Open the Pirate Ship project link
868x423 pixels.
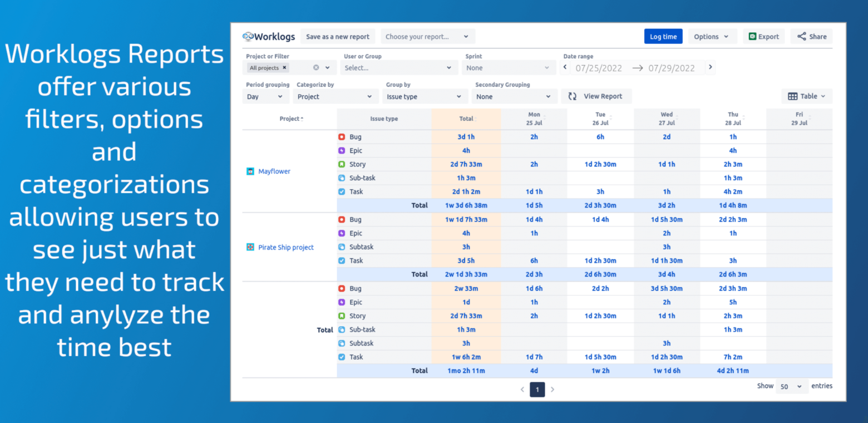click(x=286, y=247)
